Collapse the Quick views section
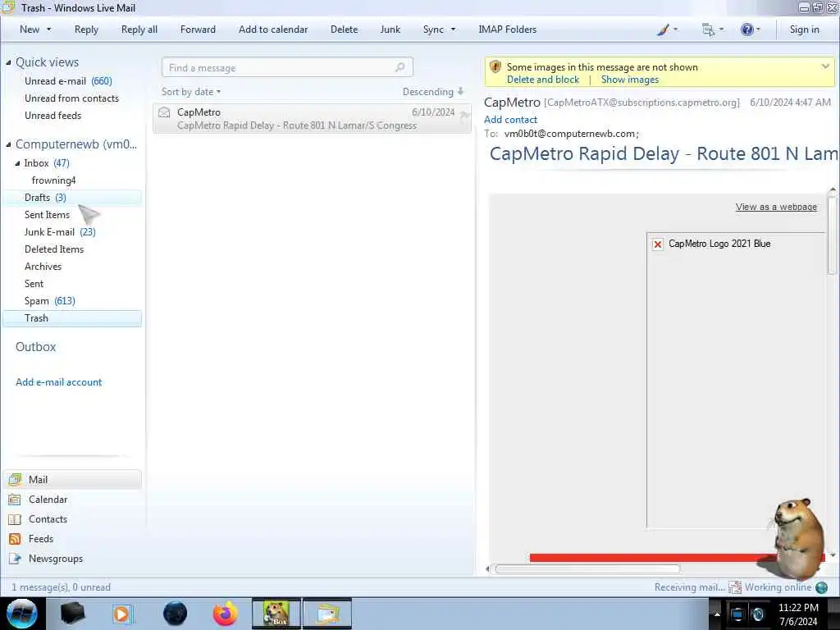Image resolution: width=840 pixels, height=630 pixels. [8, 62]
